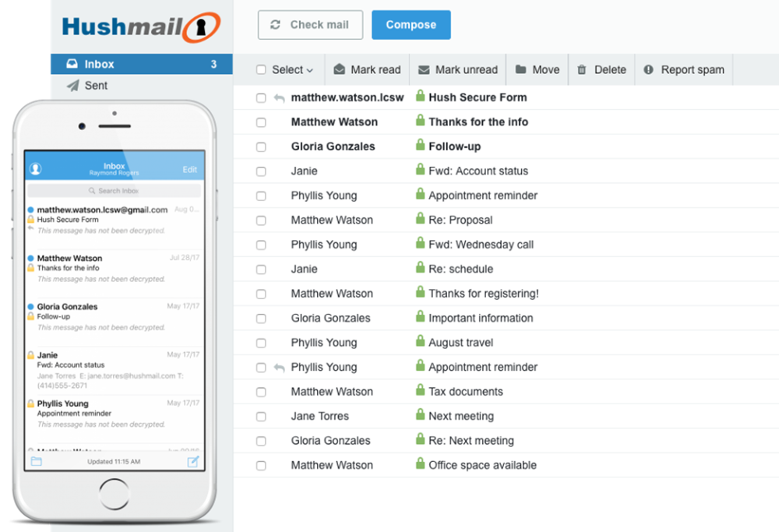Click subject Tax documents
779x532 pixels.
click(466, 392)
